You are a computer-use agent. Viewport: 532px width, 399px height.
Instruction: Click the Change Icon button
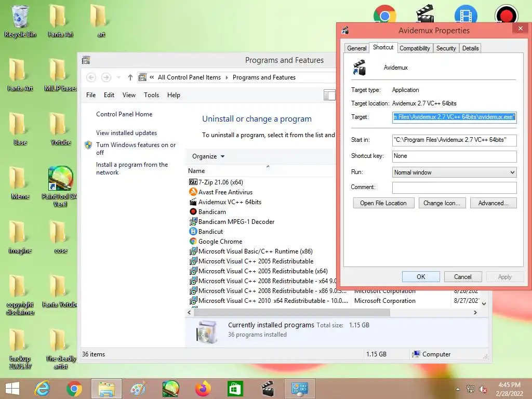pos(442,203)
